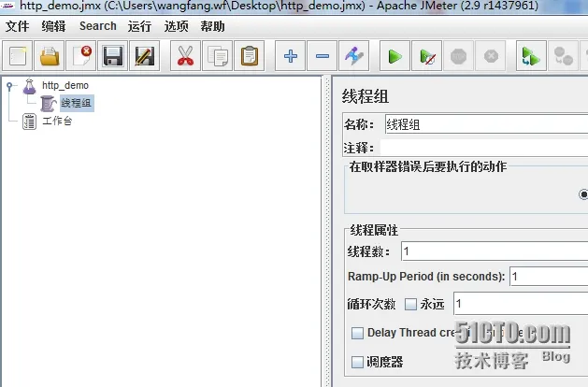The height and width of the screenshot is (387, 588).
Task: Collapse all nodes with minus icon
Action: 322,56
